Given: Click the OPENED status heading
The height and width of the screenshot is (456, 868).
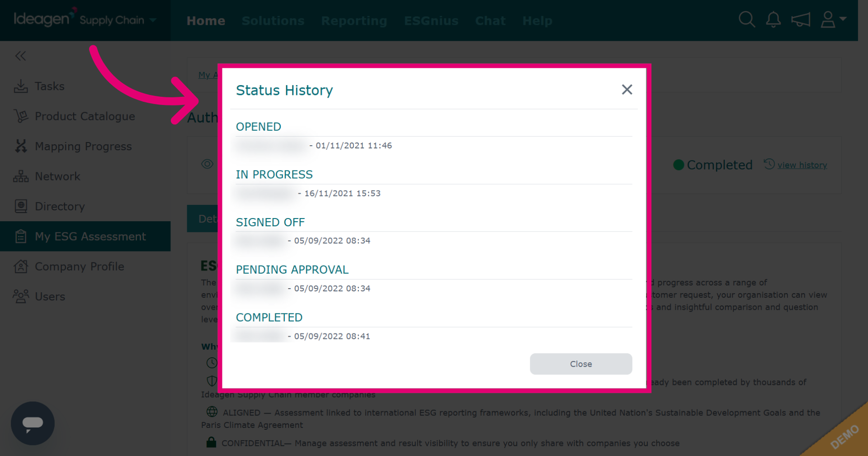Looking at the screenshot, I should pyautogui.click(x=259, y=127).
